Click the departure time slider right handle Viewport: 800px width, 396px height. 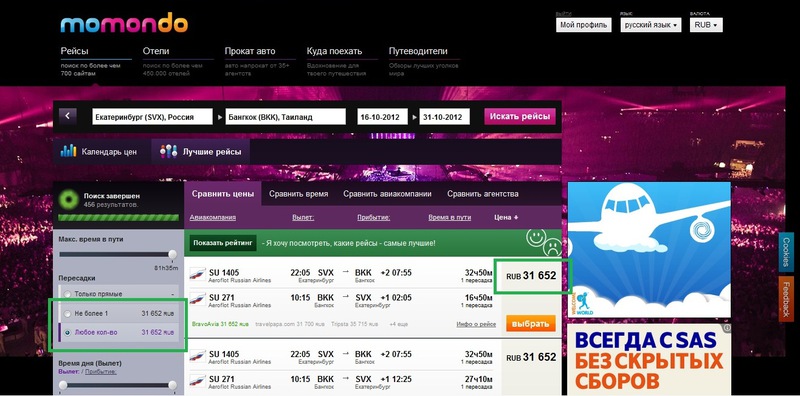172,385
